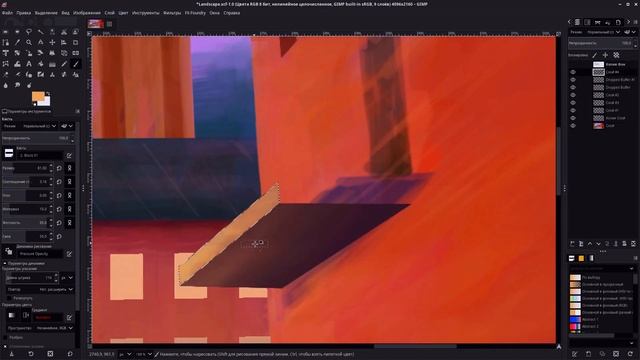Select the Crop tool
Screen dimensions: 640x360
(x=76, y=42)
